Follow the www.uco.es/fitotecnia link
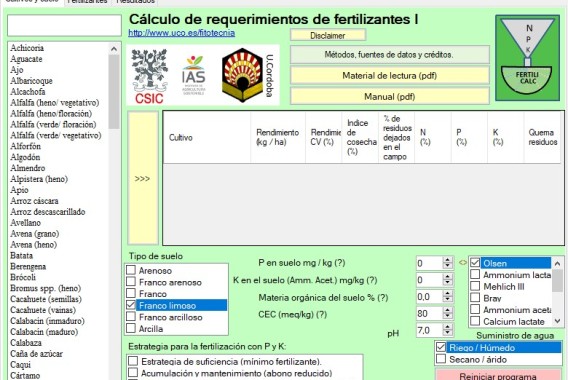The width and height of the screenshot is (568, 380). pos(181,33)
